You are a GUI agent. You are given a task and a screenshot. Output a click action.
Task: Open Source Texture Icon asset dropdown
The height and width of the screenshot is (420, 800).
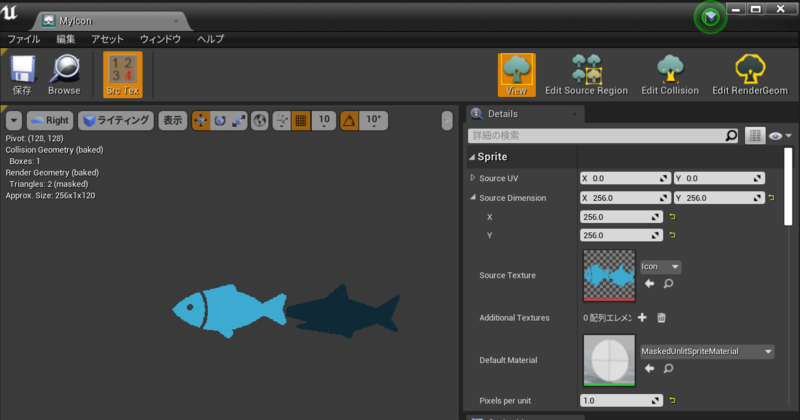(660, 266)
